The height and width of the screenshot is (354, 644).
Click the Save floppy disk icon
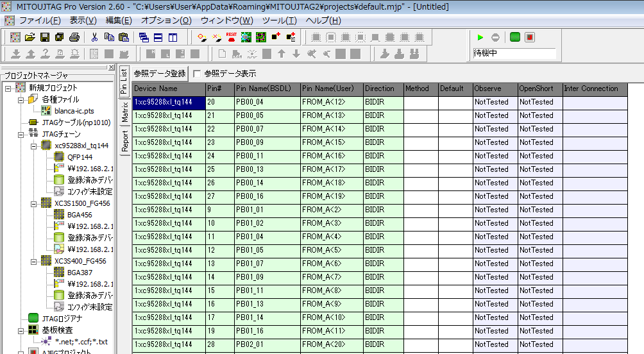[45, 37]
